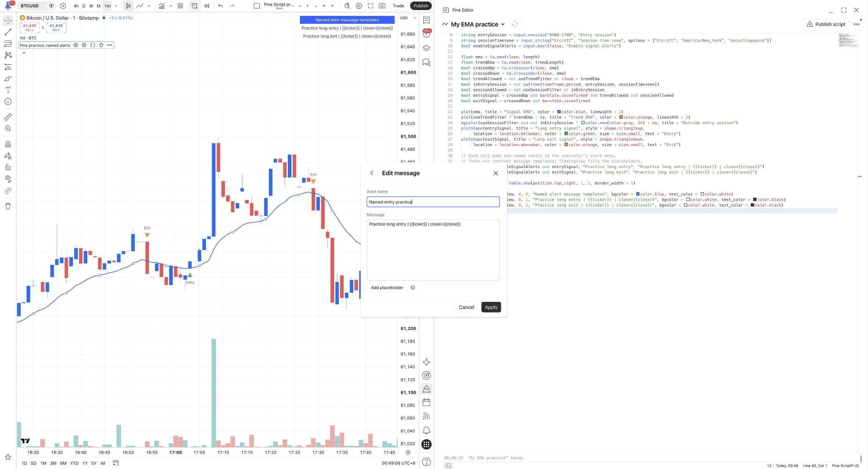Select the trend line drawing tool

pyautogui.click(x=8, y=32)
